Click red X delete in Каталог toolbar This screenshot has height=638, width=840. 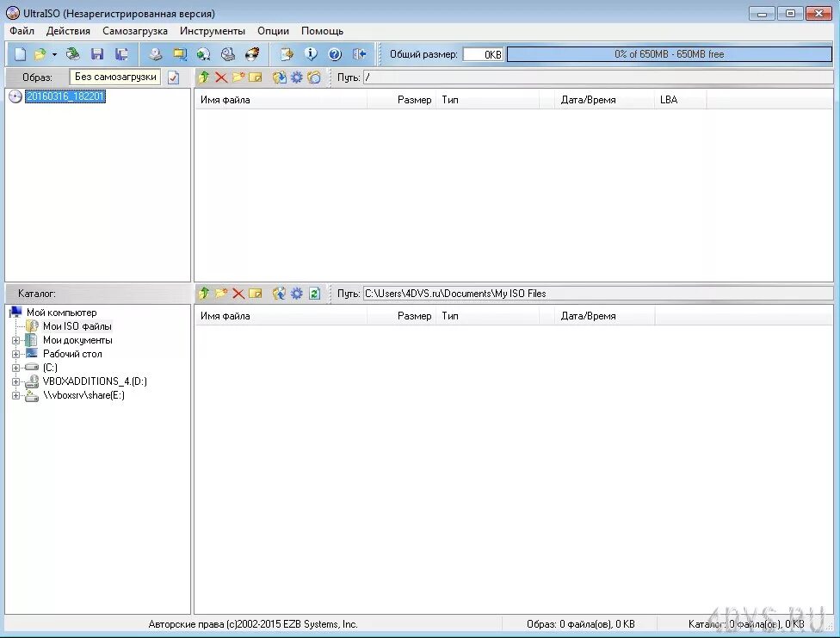[238, 294]
